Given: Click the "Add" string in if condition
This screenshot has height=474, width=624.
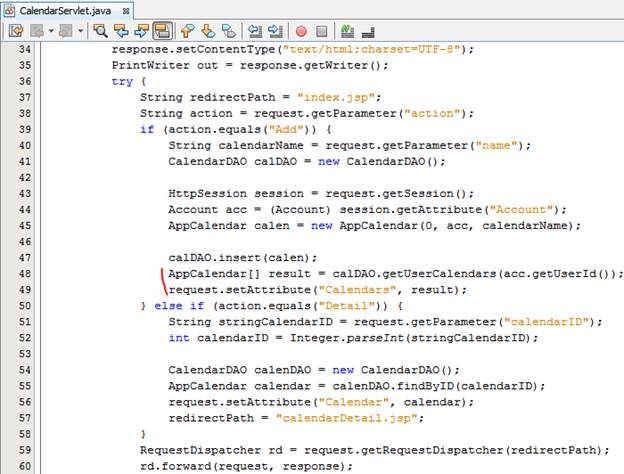Looking at the screenshot, I should [x=286, y=130].
